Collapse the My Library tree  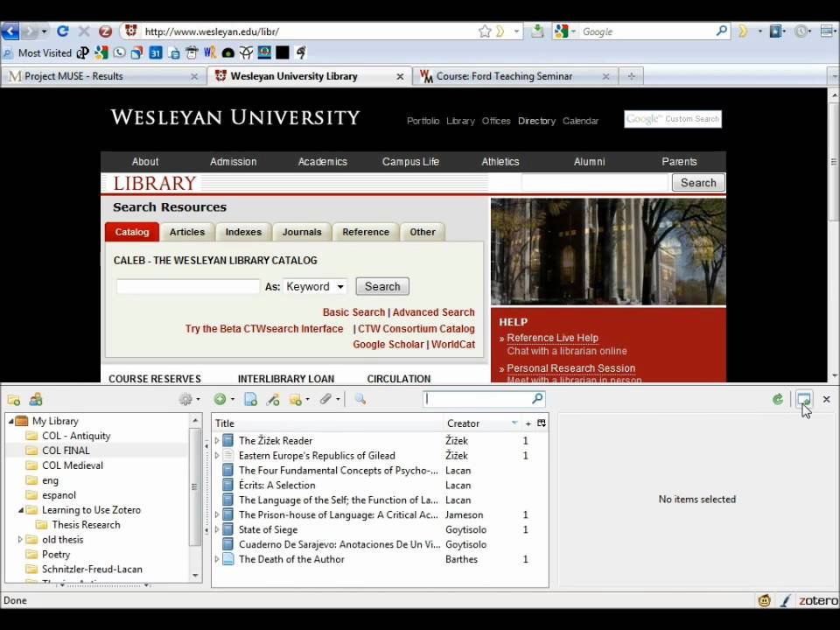(x=10, y=421)
